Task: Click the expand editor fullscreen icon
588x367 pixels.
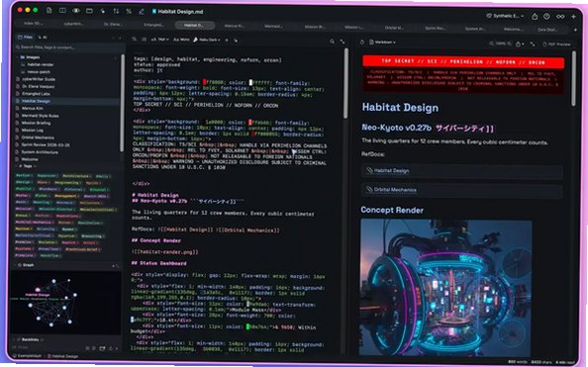Action: click(343, 42)
